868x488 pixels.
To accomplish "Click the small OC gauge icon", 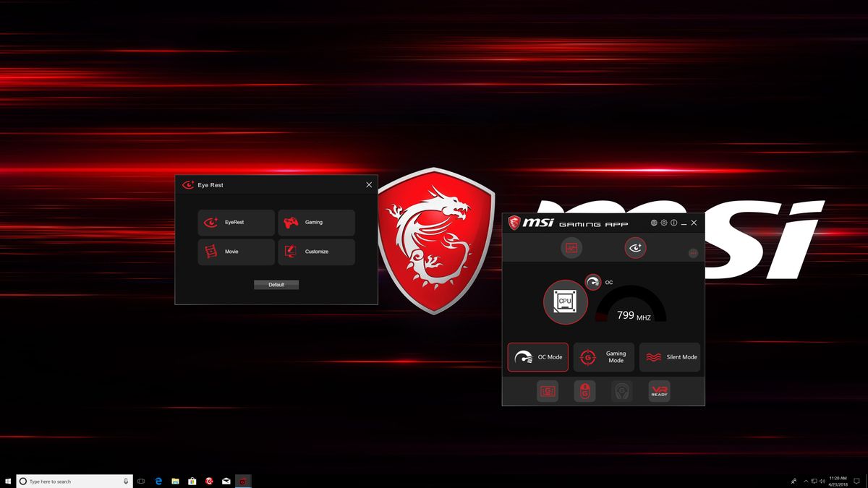I will pos(593,283).
